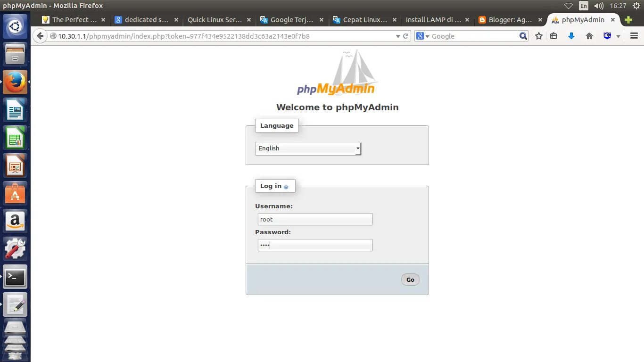Close the Blogger tab

coord(540,20)
